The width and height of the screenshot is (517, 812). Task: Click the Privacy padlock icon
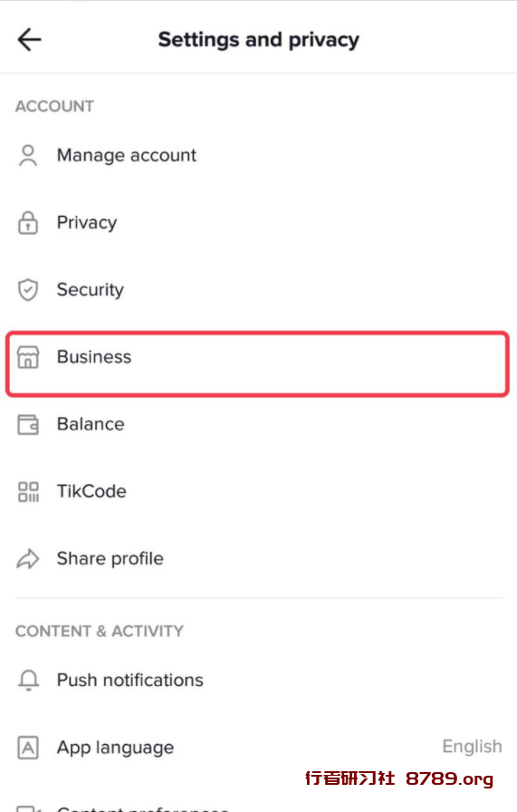(28, 223)
